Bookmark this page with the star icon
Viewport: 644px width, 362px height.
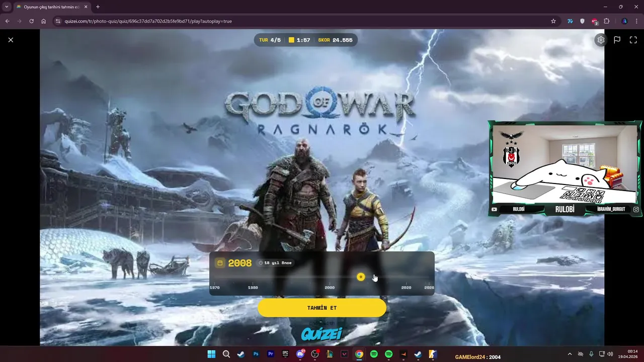click(x=553, y=21)
